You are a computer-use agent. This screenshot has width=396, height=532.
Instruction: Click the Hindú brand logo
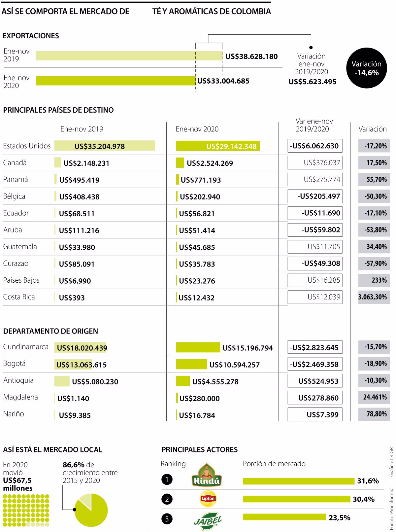click(207, 475)
